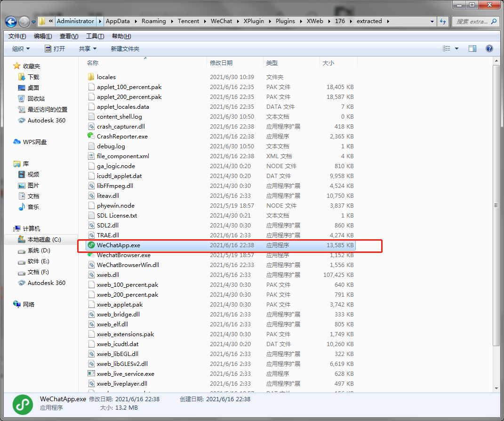Viewport: 504px width, 421px height.
Task: Expand the 组织 dropdown
Action: [21, 49]
